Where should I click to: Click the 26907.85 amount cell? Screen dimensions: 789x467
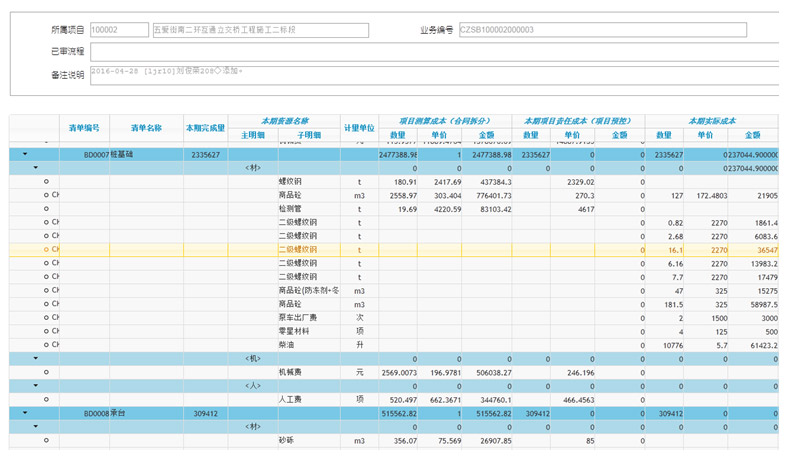(x=487, y=440)
